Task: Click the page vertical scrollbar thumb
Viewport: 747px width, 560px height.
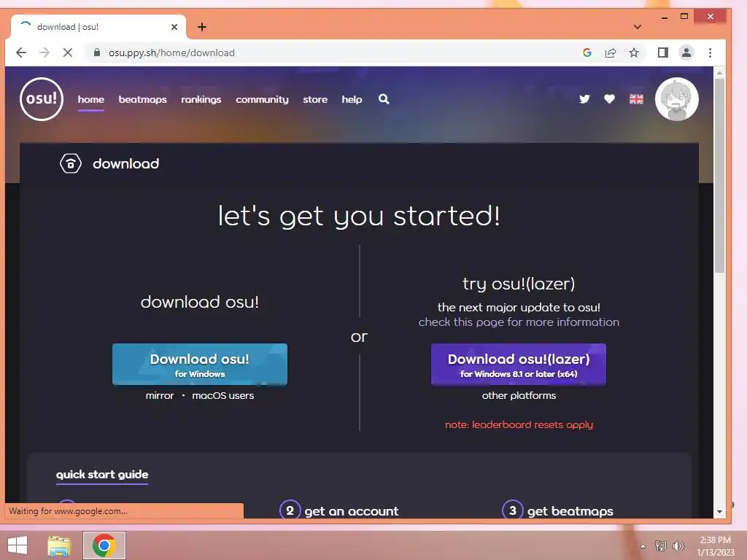Action: (719, 176)
